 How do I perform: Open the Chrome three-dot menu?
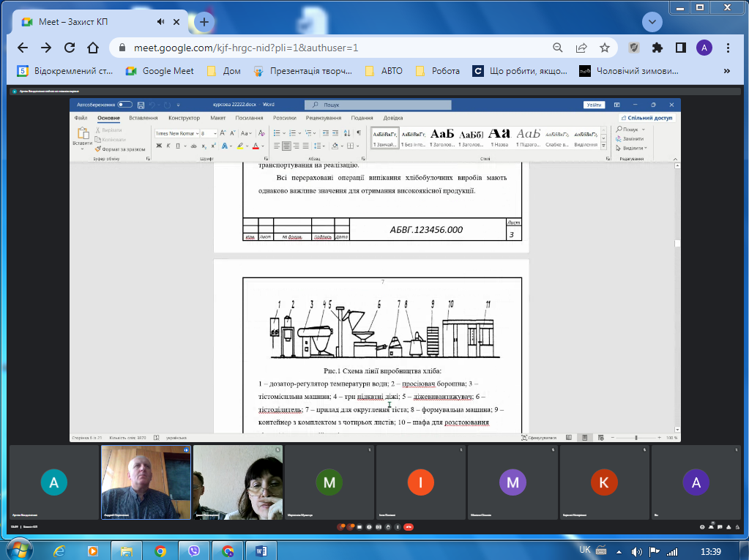point(728,48)
